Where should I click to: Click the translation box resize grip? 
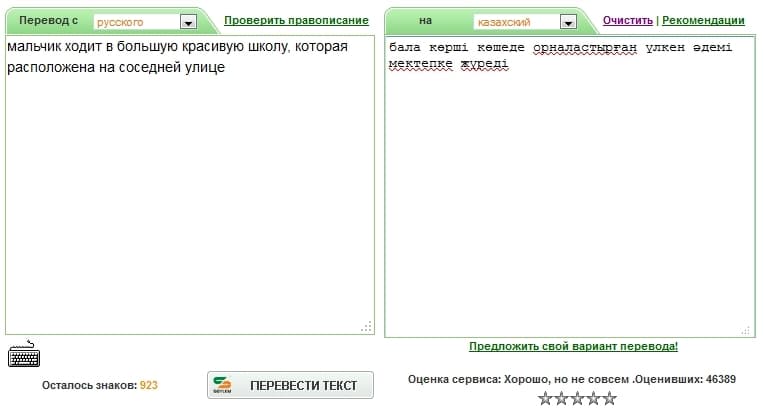coord(746,330)
